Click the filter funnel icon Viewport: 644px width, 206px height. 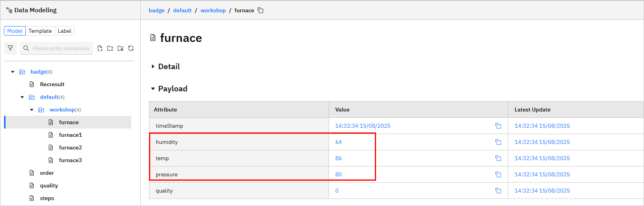[10, 48]
